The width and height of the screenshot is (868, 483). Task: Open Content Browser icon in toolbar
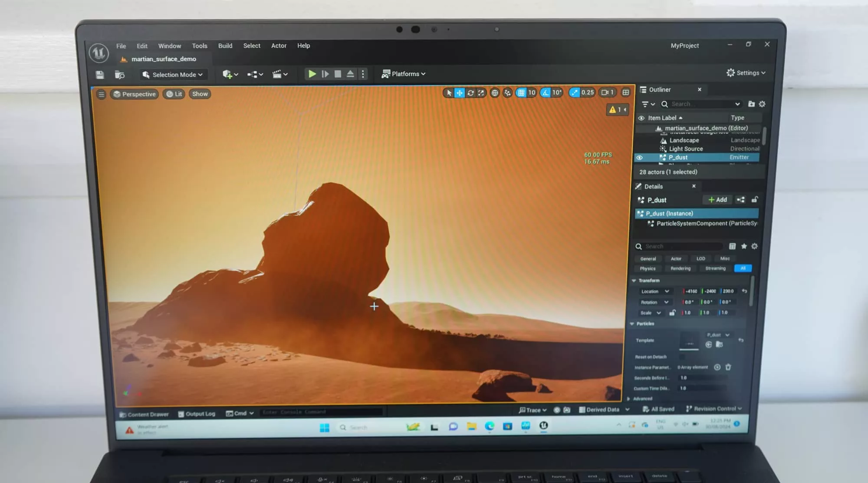(119, 75)
